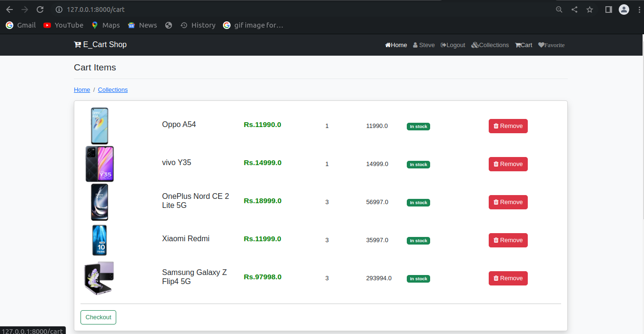
Task: Click the Checkout button
Action: coord(98,317)
